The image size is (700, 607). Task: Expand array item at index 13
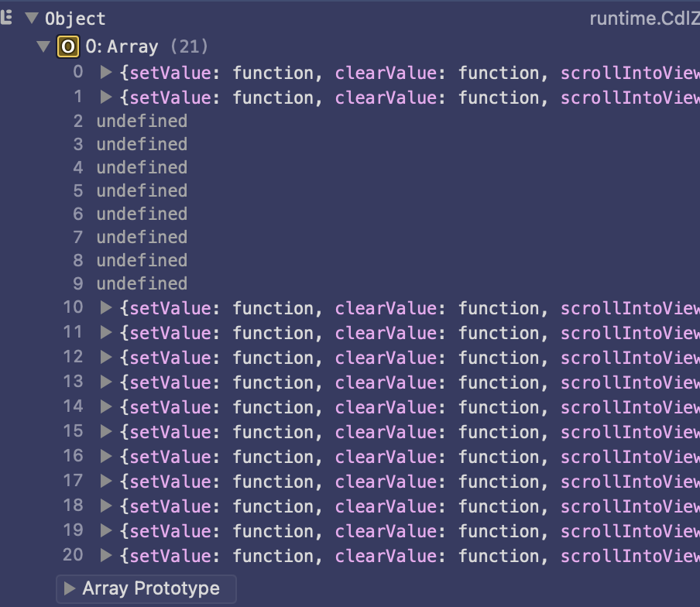106,382
